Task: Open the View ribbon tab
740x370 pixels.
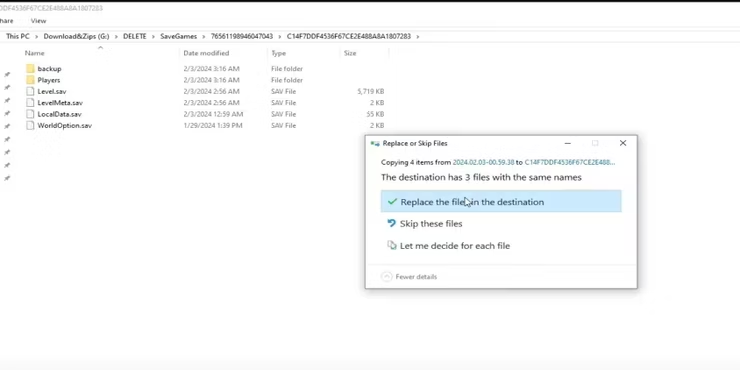Action: click(38, 21)
